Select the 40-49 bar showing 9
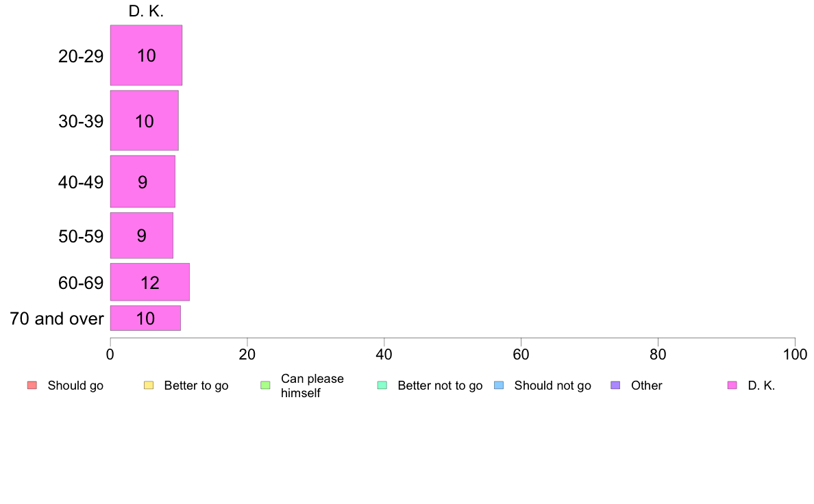The image size is (814, 504). [x=143, y=181]
